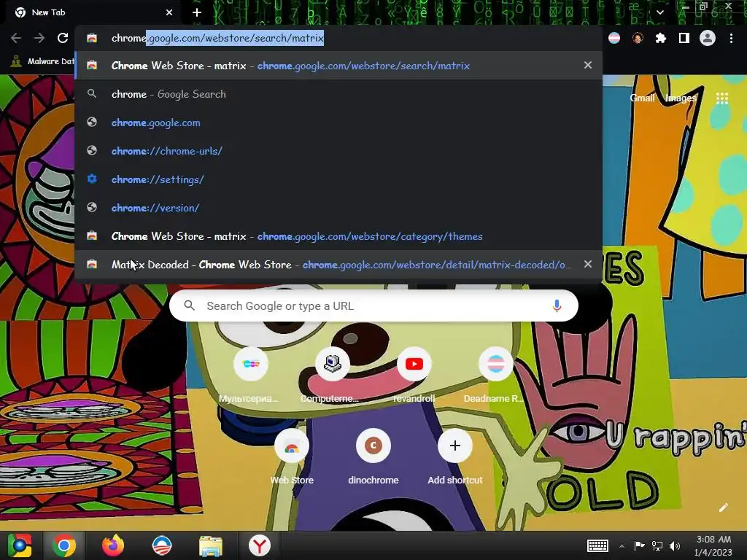This screenshot has width=747, height=560.
Task: Click the browser back arrow
Action: coord(16,38)
